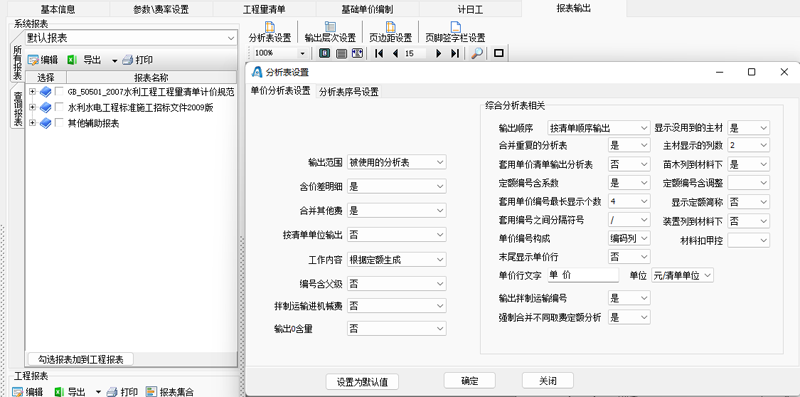The width and height of the screenshot is (800, 397).
Task: Expand the 其他辅助报表 tree node
Action: 33,123
